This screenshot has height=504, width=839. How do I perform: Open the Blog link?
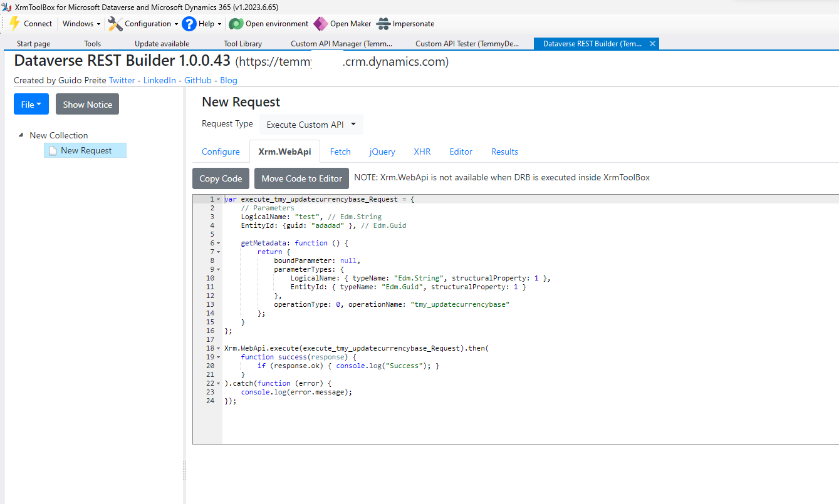click(229, 80)
